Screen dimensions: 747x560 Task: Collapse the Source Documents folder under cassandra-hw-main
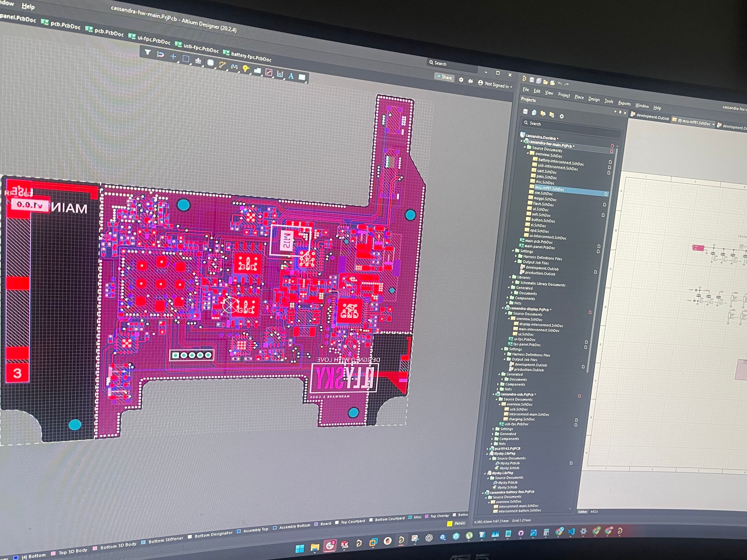[525, 147]
